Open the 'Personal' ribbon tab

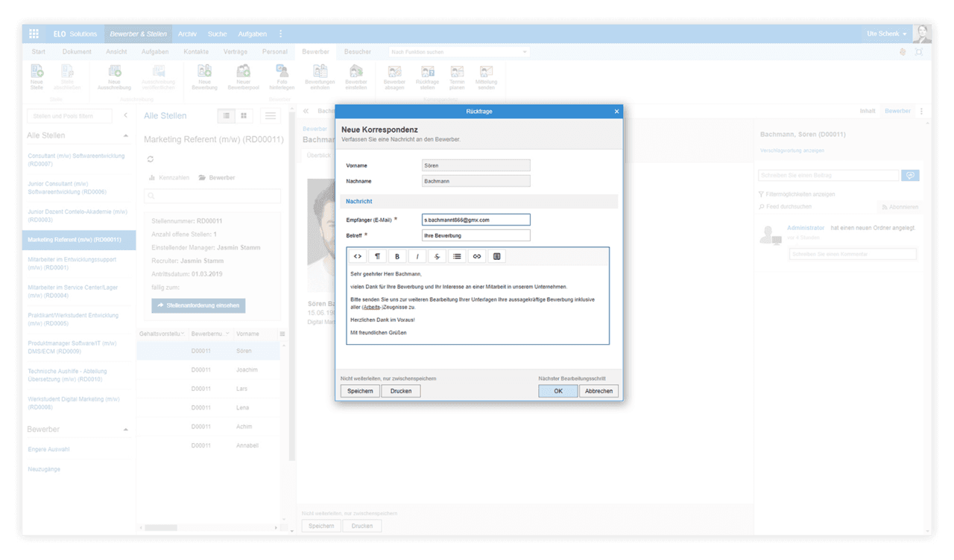click(274, 51)
